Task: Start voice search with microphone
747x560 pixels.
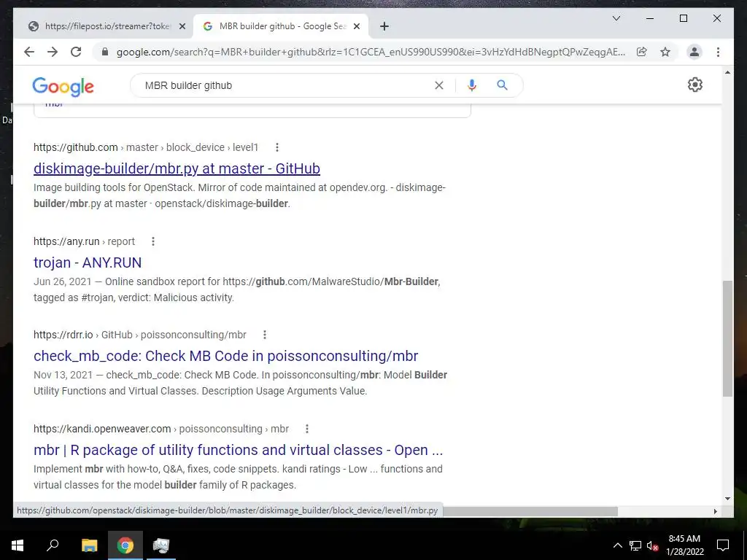Action: pos(472,85)
